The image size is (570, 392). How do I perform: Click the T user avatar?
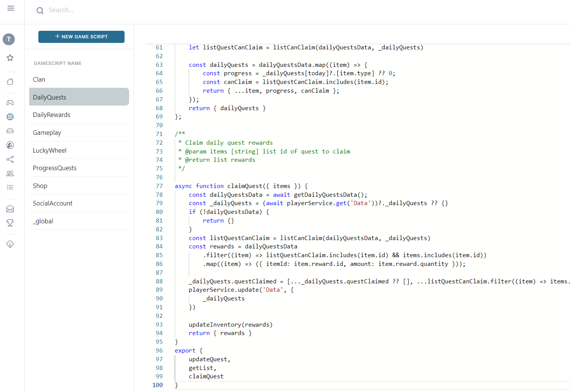pyautogui.click(x=9, y=39)
